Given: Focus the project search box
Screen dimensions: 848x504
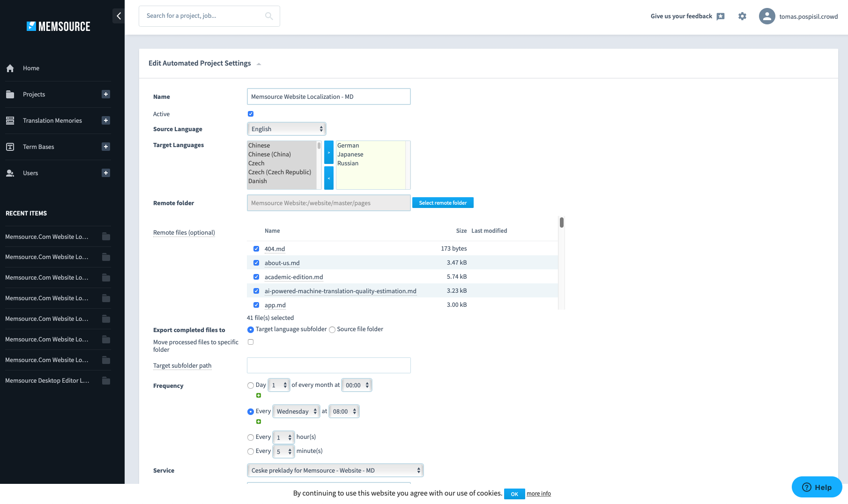Looking at the screenshot, I should tap(209, 16).
